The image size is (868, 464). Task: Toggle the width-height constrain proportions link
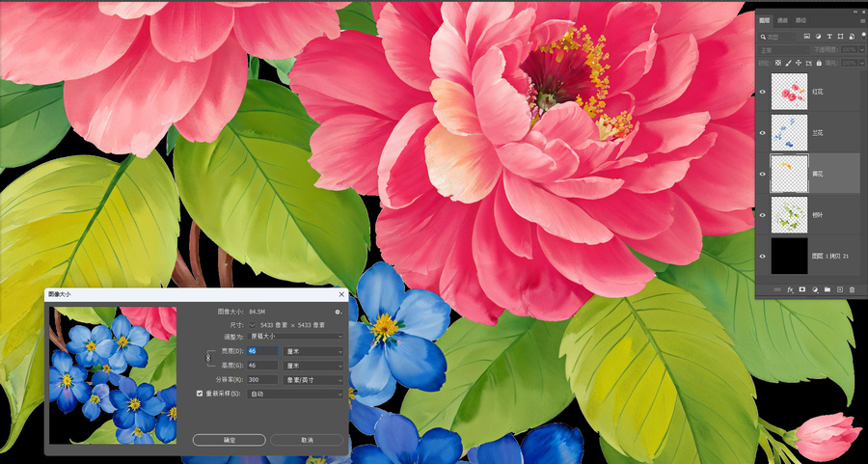(x=208, y=358)
